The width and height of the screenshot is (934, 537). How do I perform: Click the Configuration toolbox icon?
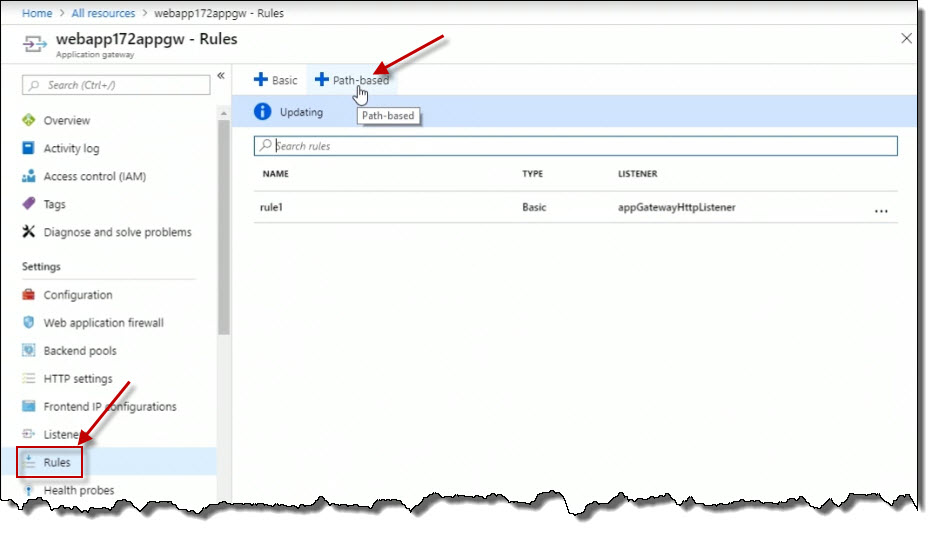tap(29, 294)
